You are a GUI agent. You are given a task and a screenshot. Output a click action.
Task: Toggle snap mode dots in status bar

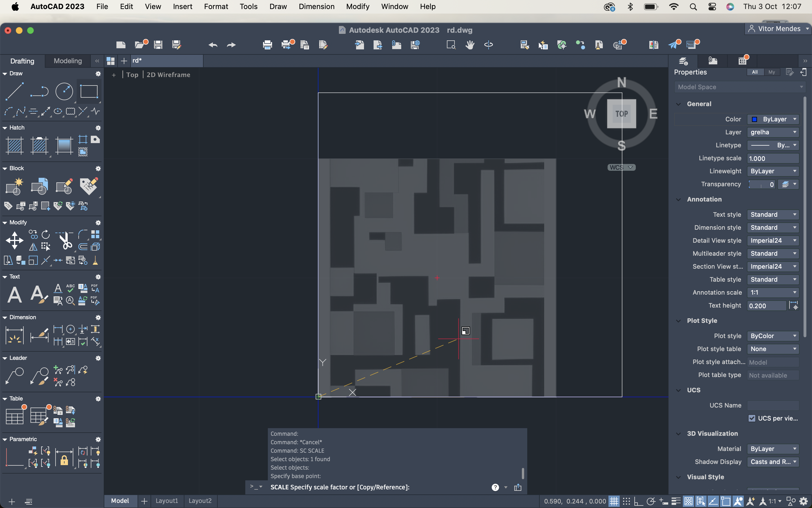(x=626, y=501)
